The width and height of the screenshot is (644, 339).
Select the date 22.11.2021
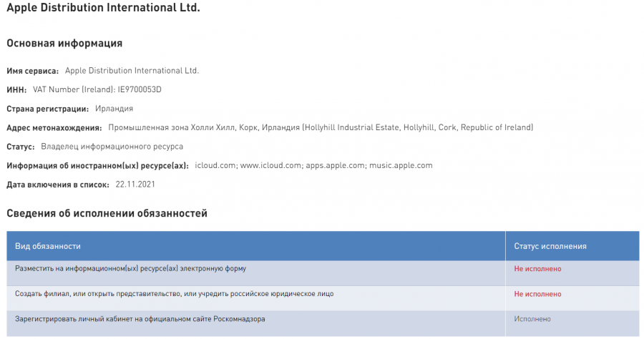(135, 185)
